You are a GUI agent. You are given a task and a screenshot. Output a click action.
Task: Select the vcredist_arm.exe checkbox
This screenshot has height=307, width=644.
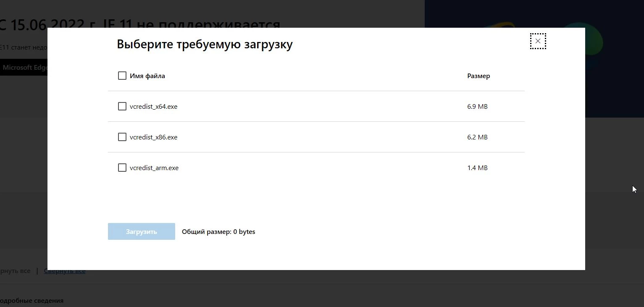(122, 168)
